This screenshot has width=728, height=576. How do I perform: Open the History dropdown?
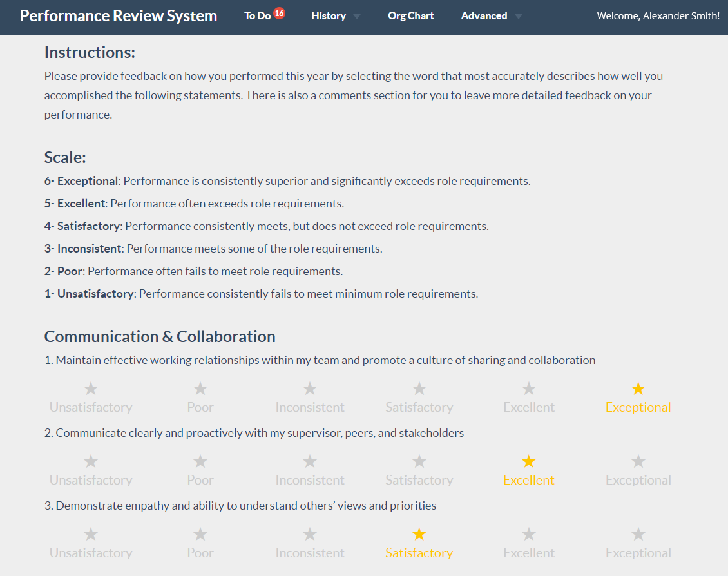point(329,15)
